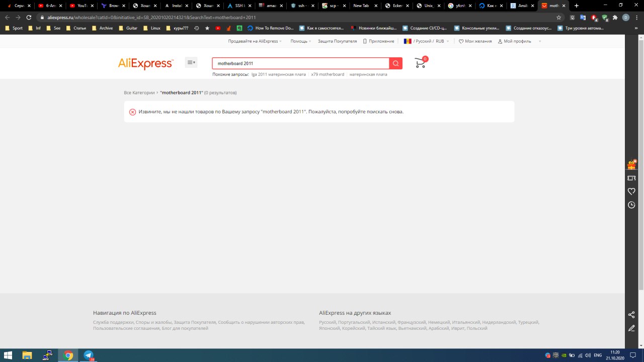The height and width of the screenshot is (362, 644).
Task: Switch to the 'Ansible' tab
Action: (522, 6)
